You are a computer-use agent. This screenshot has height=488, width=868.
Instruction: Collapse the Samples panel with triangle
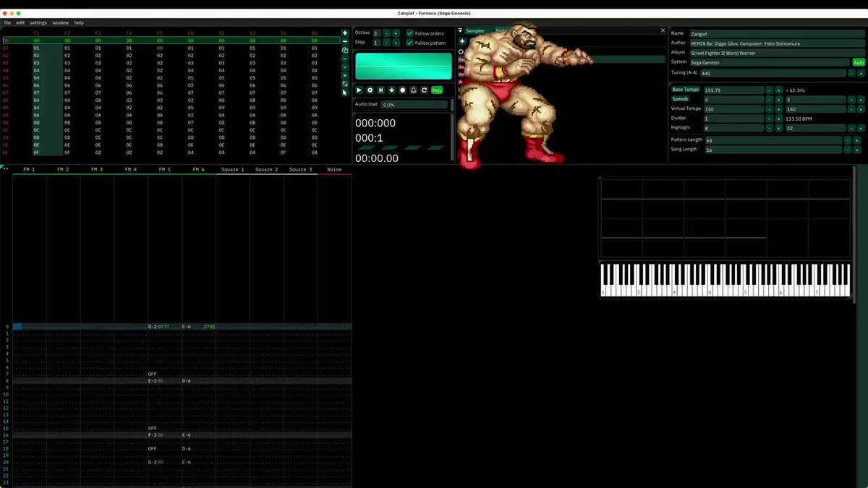pos(461,30)
